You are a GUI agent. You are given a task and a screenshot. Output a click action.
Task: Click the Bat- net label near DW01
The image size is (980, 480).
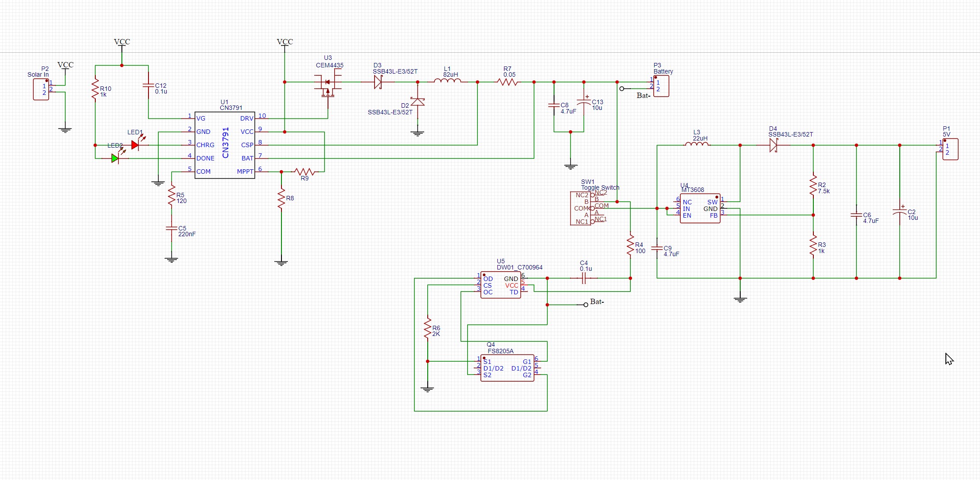pyautogui.click(x=597, y=302)
